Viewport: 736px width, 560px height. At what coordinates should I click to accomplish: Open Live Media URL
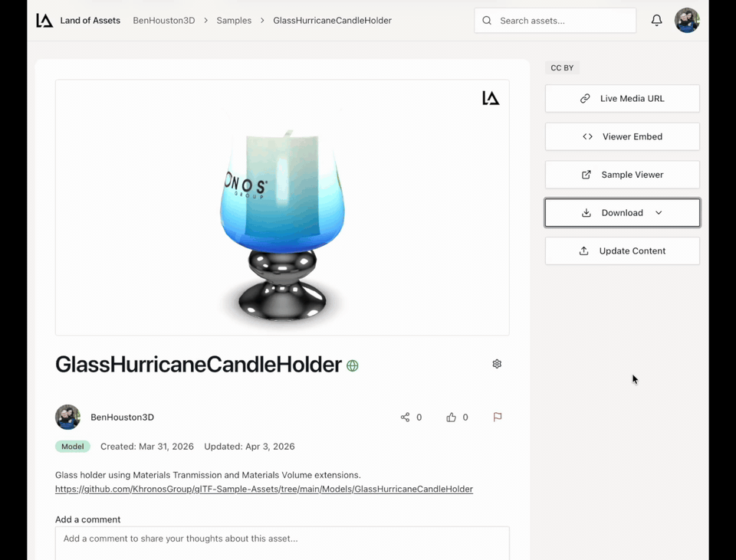click(623, 99)
